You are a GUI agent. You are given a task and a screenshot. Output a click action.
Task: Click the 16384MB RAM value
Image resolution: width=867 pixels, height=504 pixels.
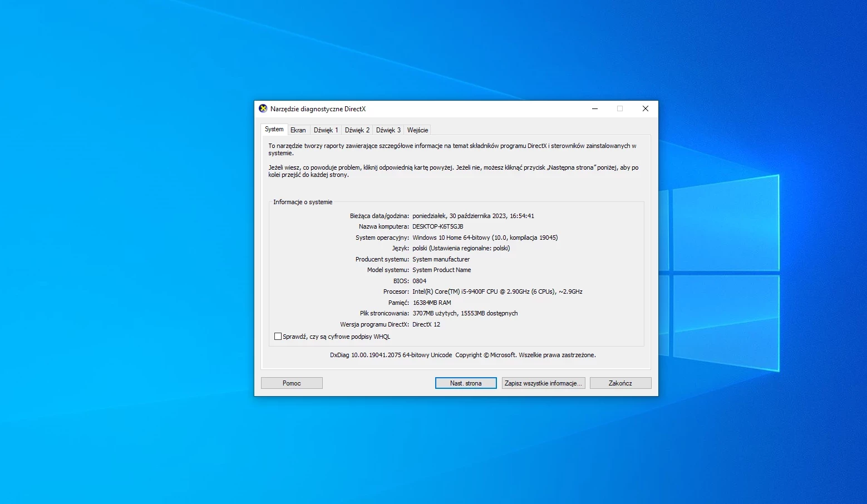point(432,303)
